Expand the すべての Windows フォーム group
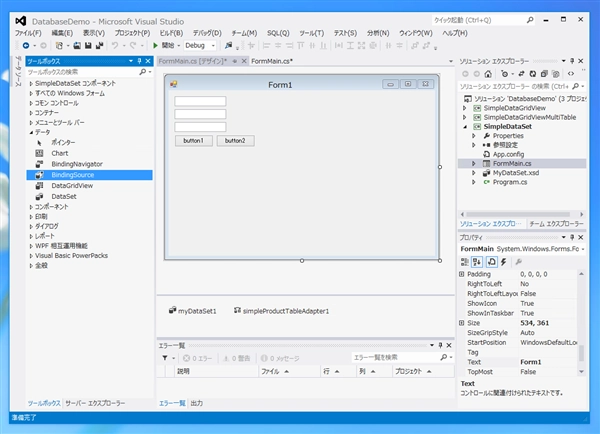 [31, 93]
